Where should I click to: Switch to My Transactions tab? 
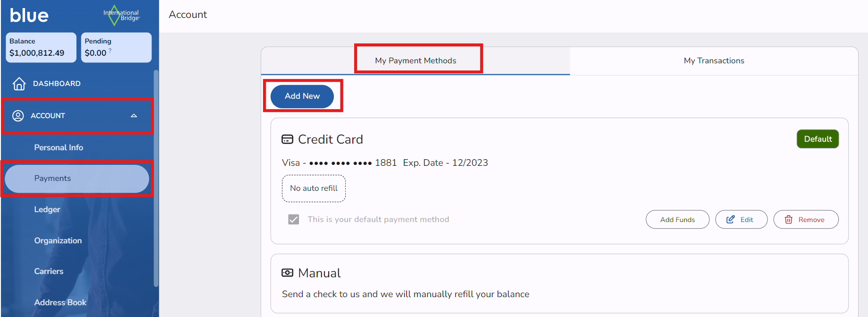point(714,60)
